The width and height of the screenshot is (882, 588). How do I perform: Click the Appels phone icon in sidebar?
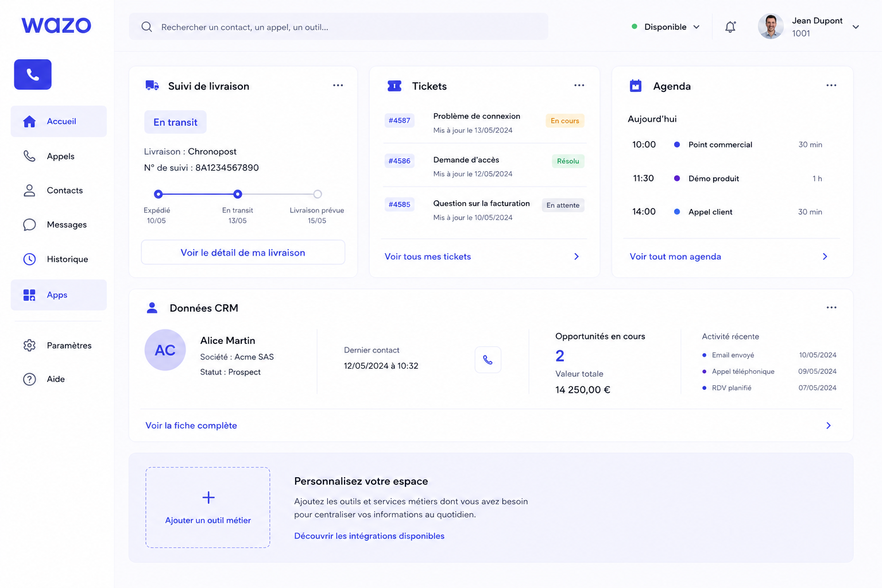tap(29, 156)
